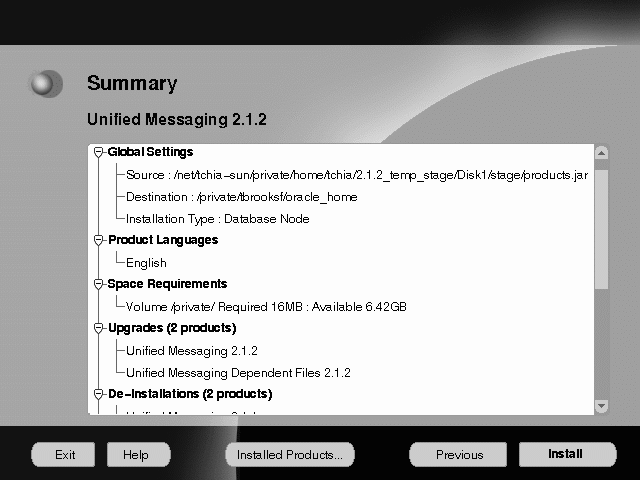Click the summary list scrollbar thumb
The image size is (640, 480).
[x=601, y=229]
